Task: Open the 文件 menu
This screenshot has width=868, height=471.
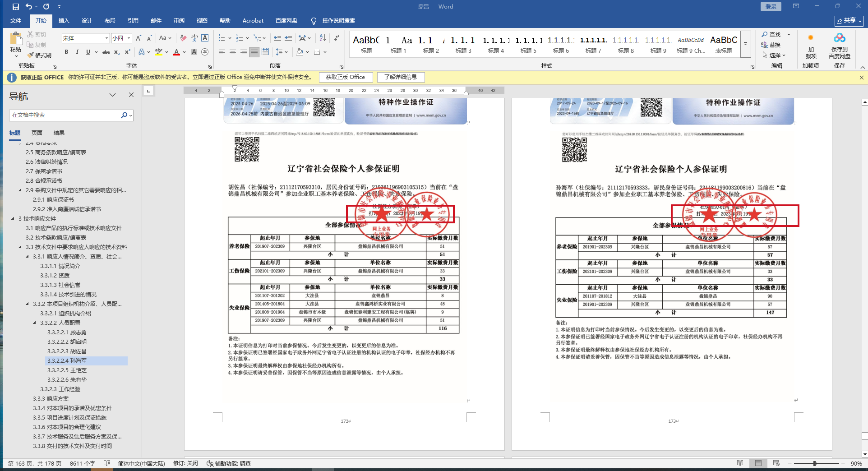Action: click(16, 21)
